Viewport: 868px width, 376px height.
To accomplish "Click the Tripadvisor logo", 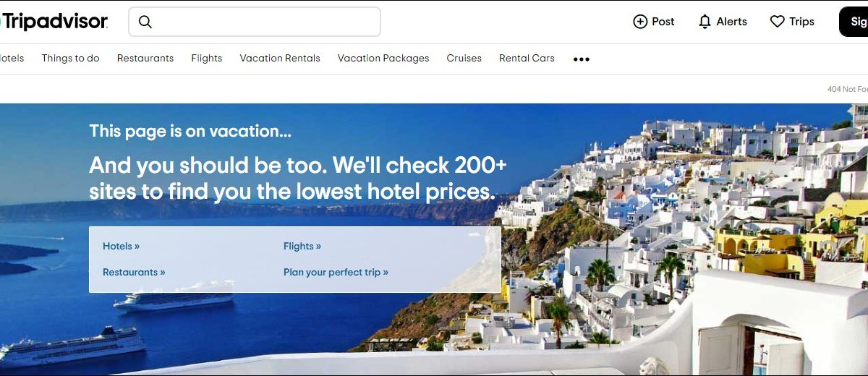I will click(54, 22).
